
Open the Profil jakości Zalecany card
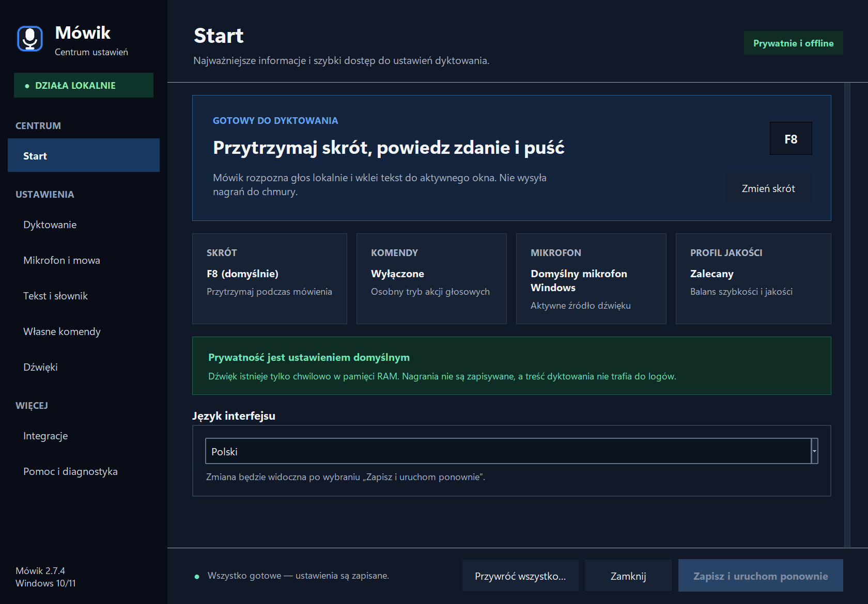coord(753,279)
